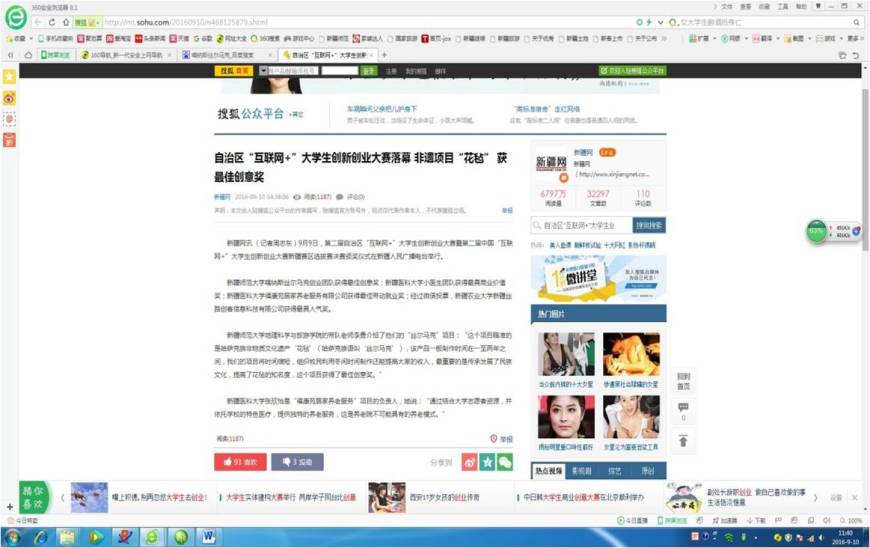Screen dimensions: 870x548
Task: Click the red 93 likes button
Action: click(239, 462)
